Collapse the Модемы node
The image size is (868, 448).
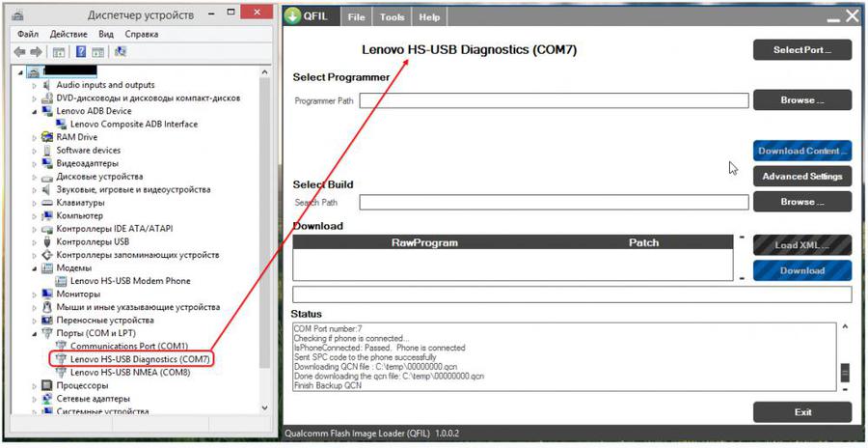[35, 268]
